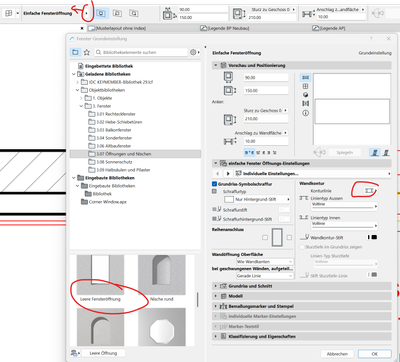Collapse the Geladene Bibliotheken node
400x362 pixels.
[x=74, y=74]
